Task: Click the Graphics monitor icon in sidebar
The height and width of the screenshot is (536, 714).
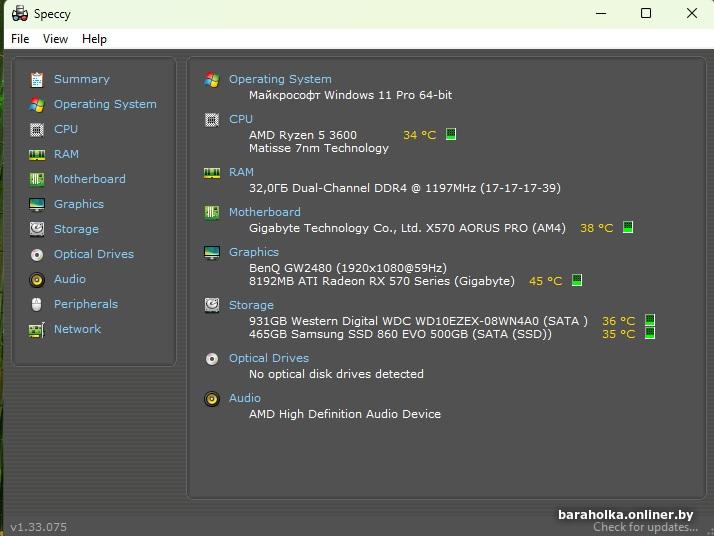Action: tap(37, 204)
